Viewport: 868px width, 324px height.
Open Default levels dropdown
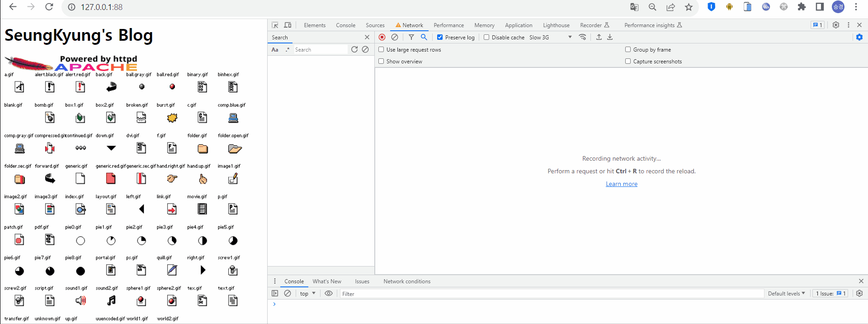pyautogui.click(x=786, y=294)
